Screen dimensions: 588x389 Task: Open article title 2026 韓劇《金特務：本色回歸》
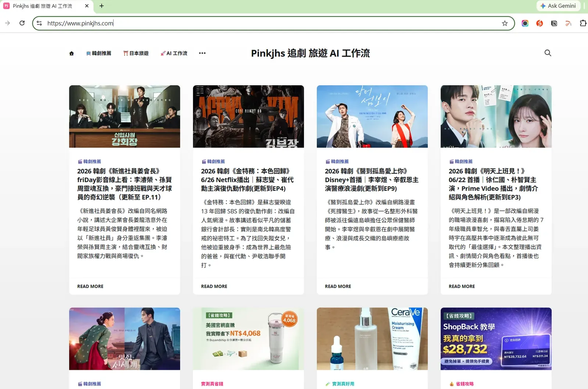pos(247,180)
